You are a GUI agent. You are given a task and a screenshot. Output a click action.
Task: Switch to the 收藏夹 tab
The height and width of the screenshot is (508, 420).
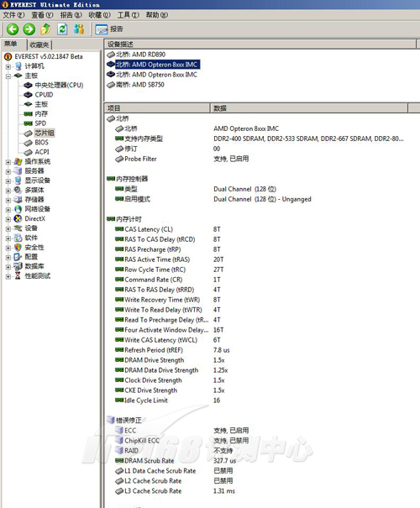[x=39, y=45]
